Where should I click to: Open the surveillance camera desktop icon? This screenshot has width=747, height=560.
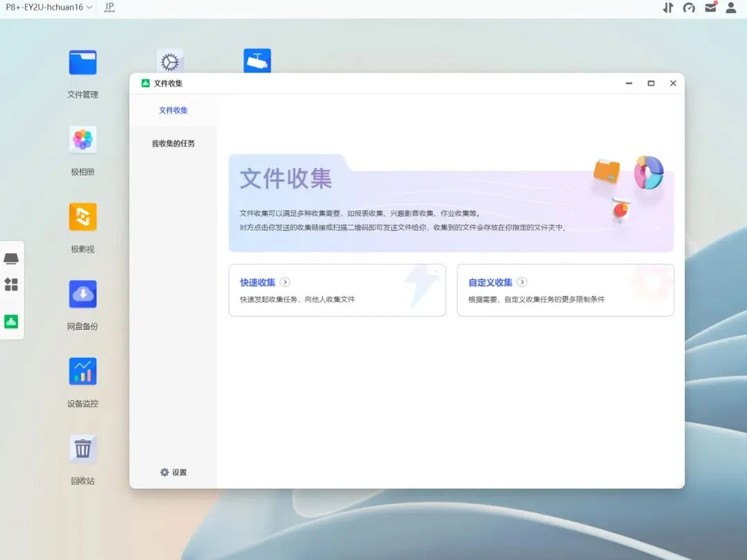(257, 61)
